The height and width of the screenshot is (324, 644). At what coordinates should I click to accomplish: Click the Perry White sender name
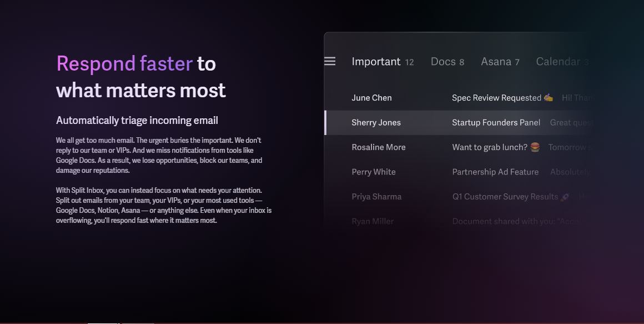(x=373, y=172)
